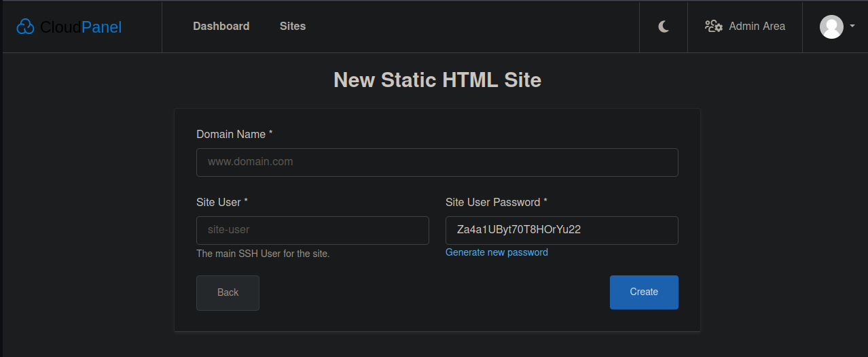Click the CloudPanel cloud logo icon
The height and width of the screenshot is (357, 868).
point(25,27)
